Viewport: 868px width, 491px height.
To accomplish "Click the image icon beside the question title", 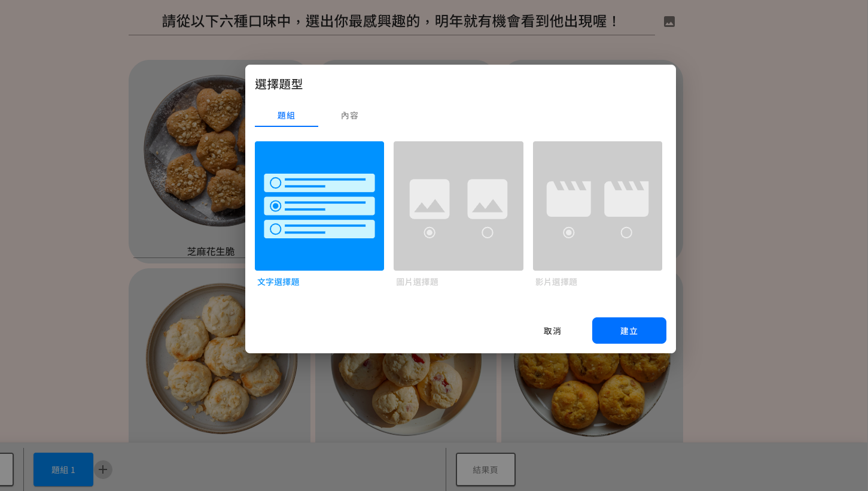I will tap(669, 22).
